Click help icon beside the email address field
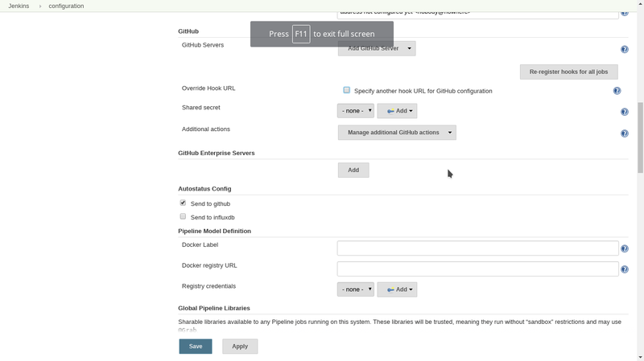 625,13
